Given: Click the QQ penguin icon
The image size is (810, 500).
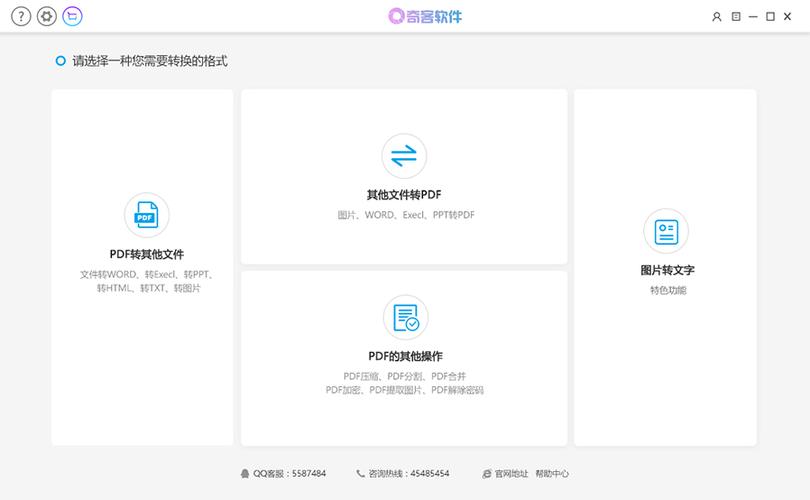Looking at the screenshot, I should [245, 474].
